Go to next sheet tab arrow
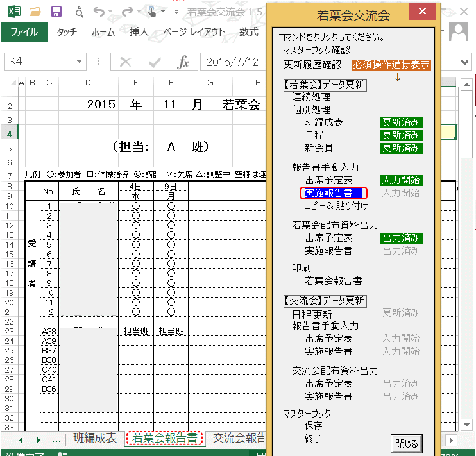 pos(38,440)
